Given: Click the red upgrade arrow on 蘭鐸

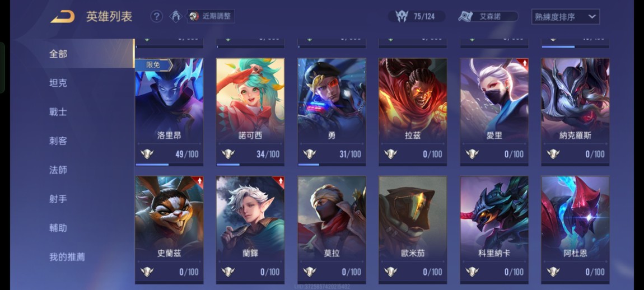Looking at the screenshot, I should [279, 181].
